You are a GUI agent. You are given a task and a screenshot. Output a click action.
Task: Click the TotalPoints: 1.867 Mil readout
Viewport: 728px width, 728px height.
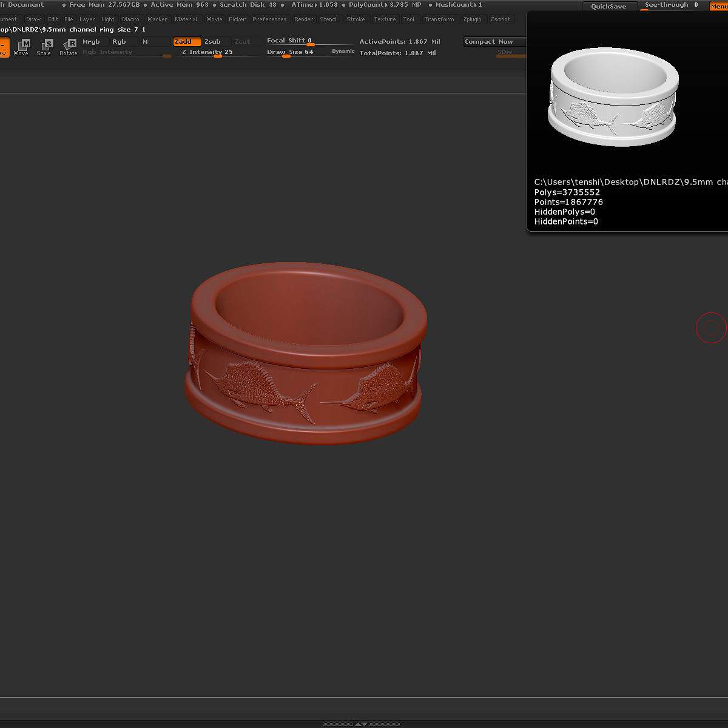point(397,53)
